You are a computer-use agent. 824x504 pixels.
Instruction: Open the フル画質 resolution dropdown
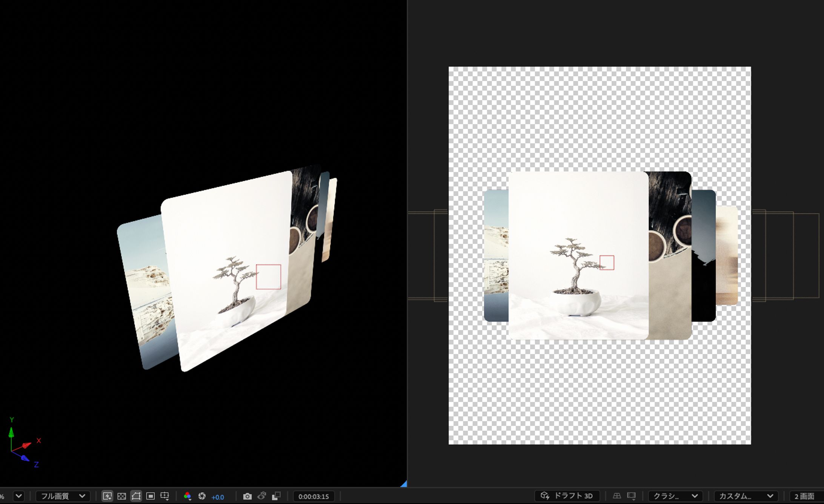(63, 496)
